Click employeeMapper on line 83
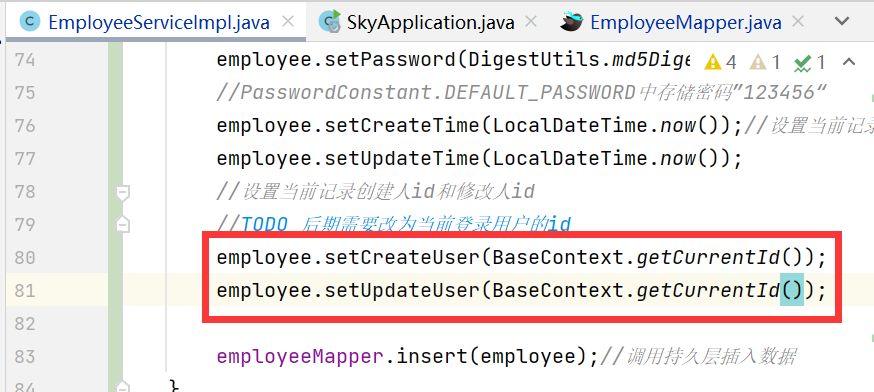Image resolution: width=874 pixels, height=392 pixels. point(300,356)
